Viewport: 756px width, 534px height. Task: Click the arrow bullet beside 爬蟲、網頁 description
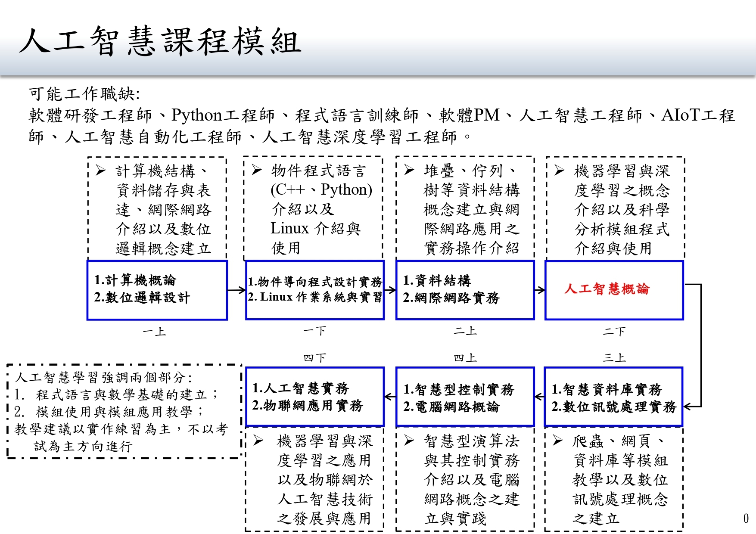point(557,440)
